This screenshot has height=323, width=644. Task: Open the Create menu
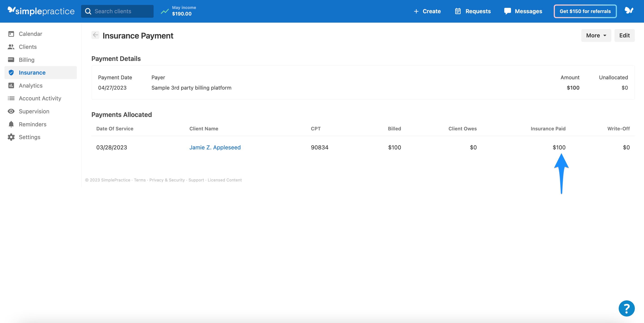(x=427, y=11)
